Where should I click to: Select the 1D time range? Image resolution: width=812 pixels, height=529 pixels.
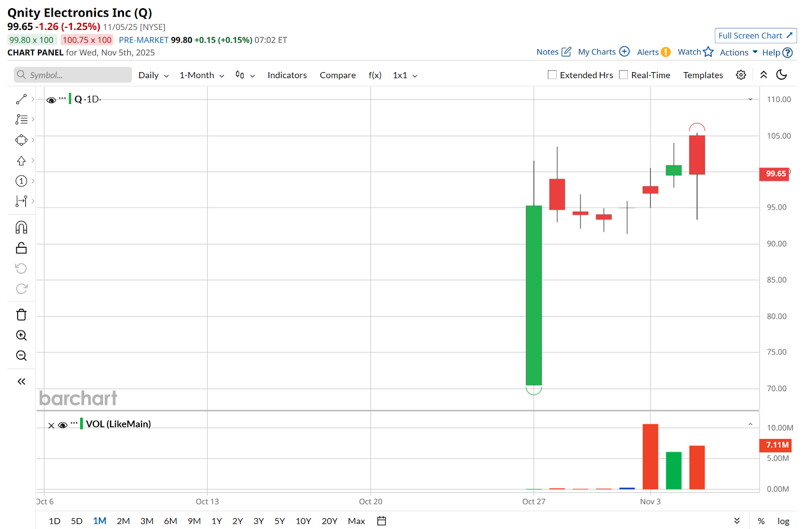(54, 521)
